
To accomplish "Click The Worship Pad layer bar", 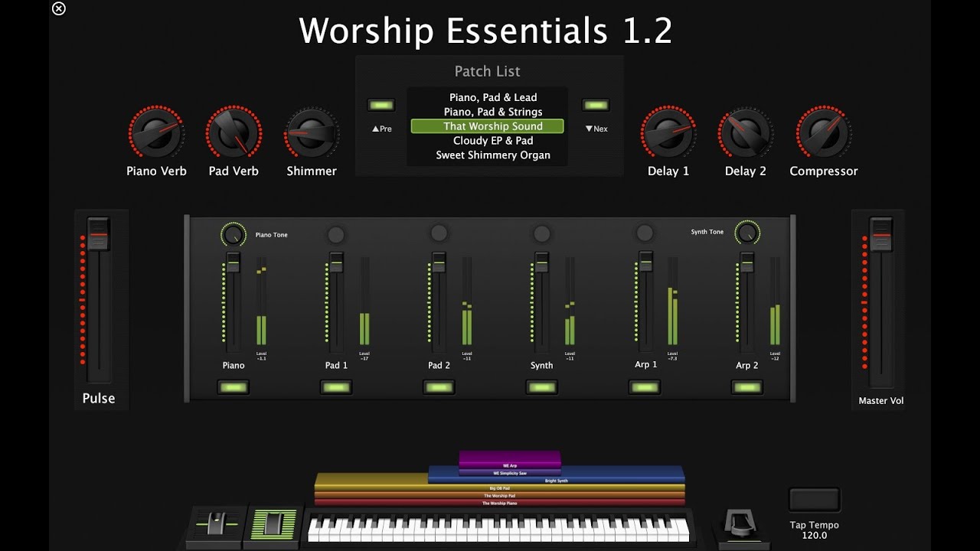I will click(x=499, y=495).
